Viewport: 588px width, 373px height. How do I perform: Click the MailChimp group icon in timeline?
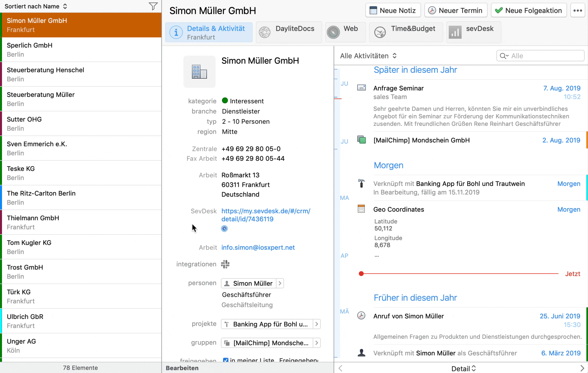(x=361, y=140)
